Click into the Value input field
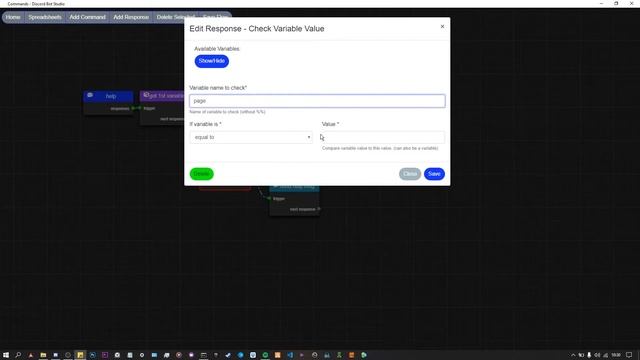 (x=383, y=137)
